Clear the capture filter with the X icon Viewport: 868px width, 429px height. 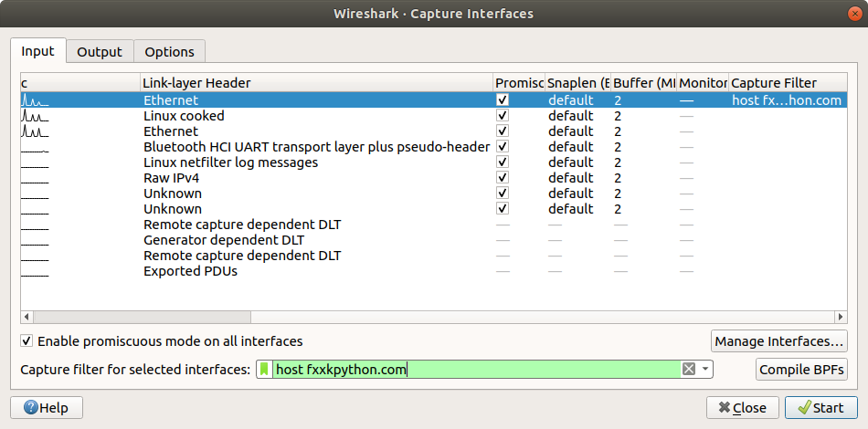coord(688,369)
